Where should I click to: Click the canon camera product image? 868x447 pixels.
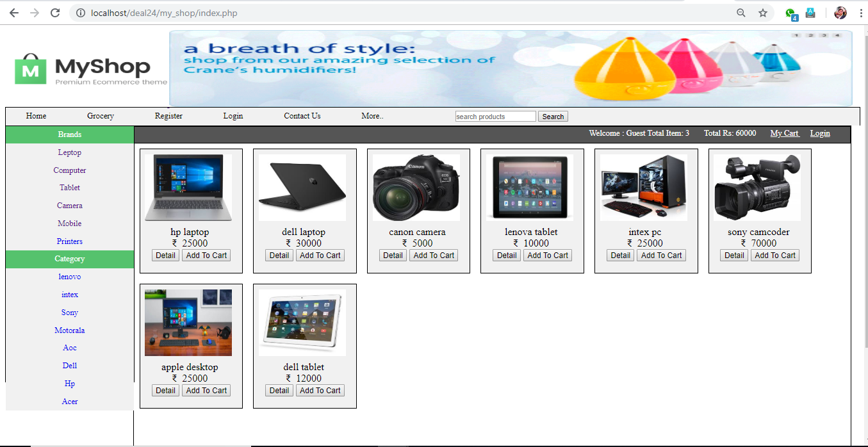[x=416, y=188]
